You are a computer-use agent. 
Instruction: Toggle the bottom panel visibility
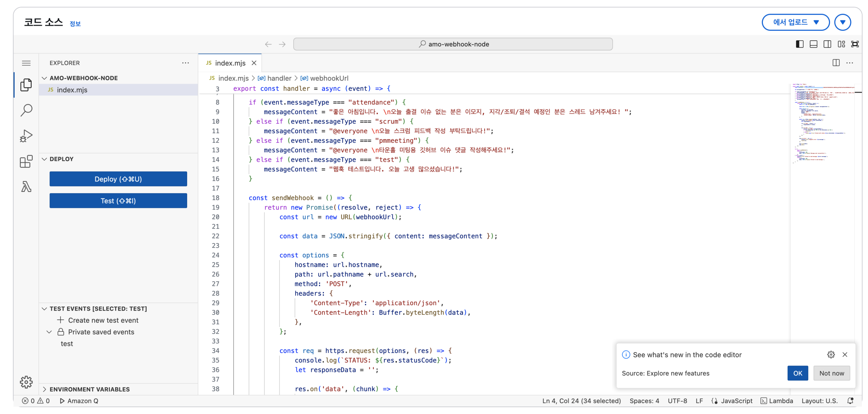pos(813,44)
